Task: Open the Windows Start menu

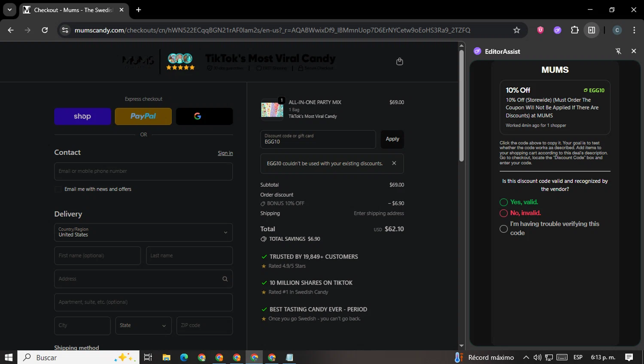Action: pyautogui.click(x=9, y=357)
